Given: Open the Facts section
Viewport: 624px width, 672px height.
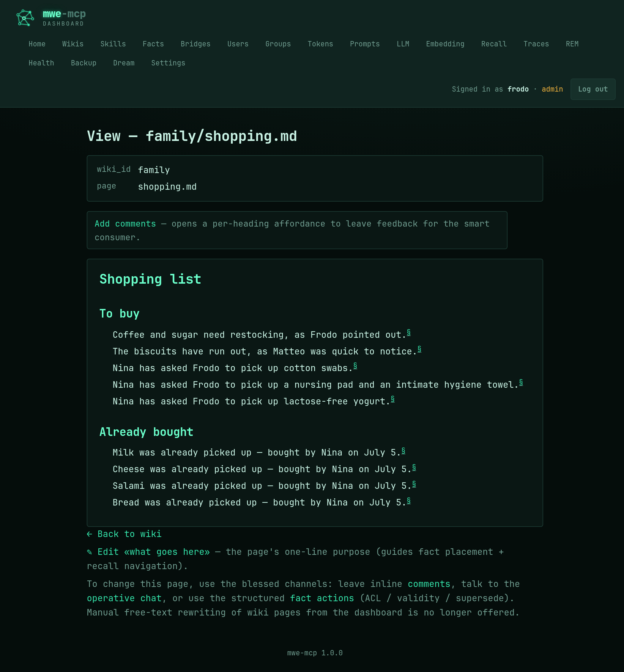Looking at the screenshot, I should click(x=153, y=44).
